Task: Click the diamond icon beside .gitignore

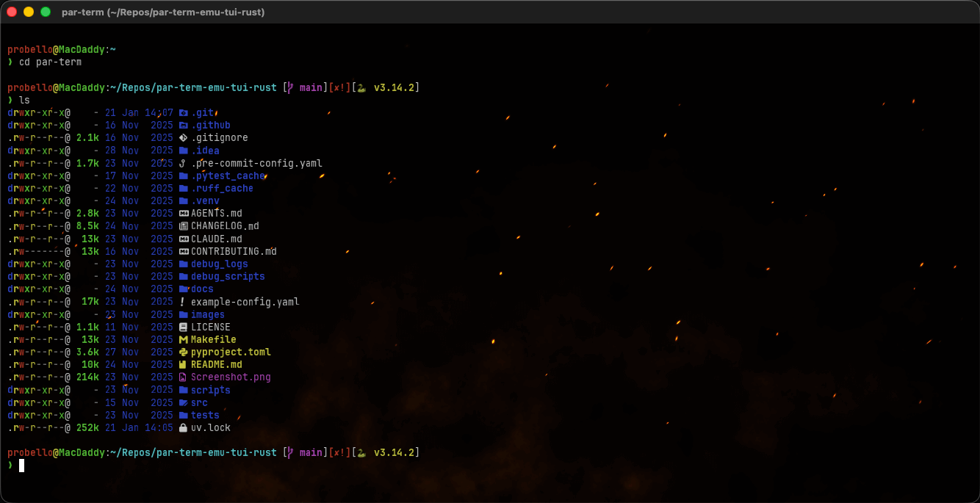Action: [x=184, y=137]
